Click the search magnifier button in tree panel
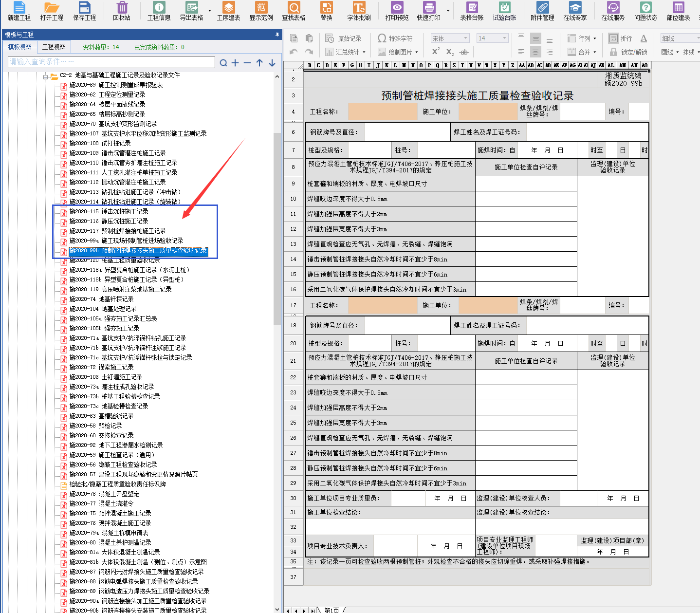Image resolution: width=700 pixels, height=613 pixels. click(x=223, y=62)
